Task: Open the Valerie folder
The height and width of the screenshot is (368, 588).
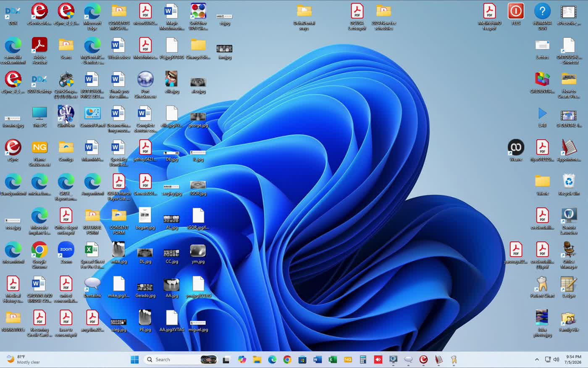Action: [542, 185]
